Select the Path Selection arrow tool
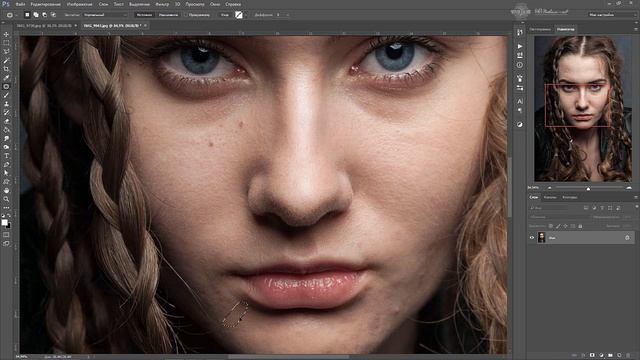The height and width of the screenshot is (360, 640). 6,173
